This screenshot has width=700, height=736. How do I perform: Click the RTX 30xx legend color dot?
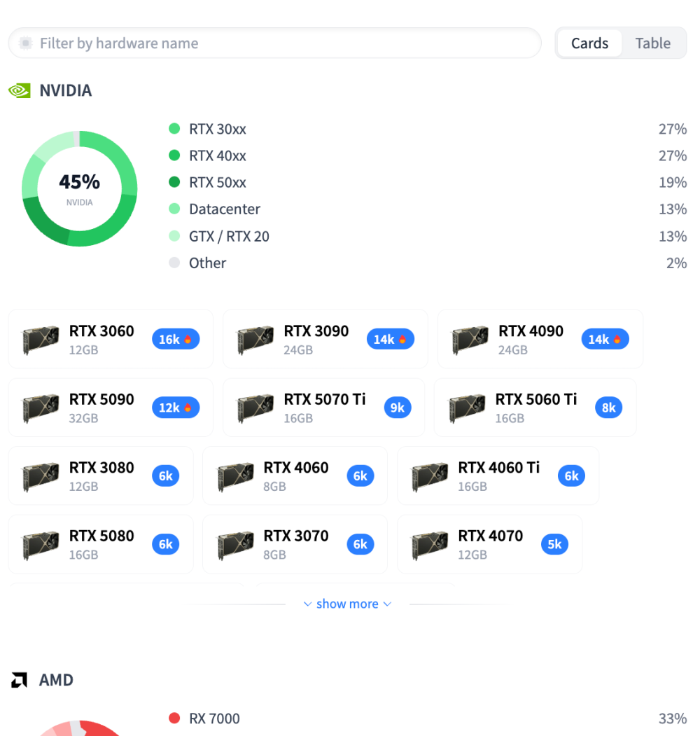[x=174, y=129]
